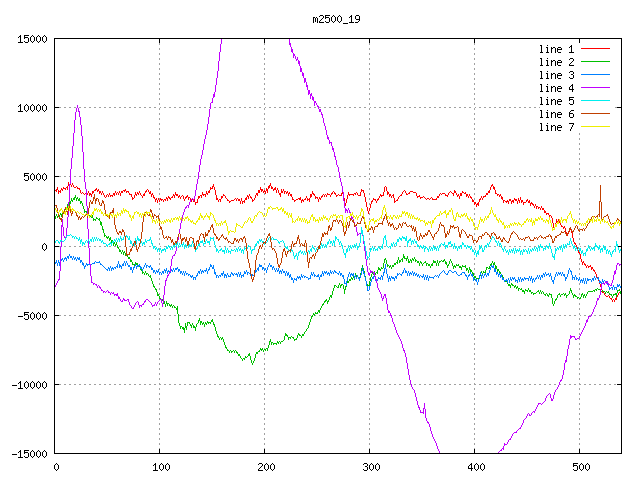Viewport: 640px width, 480px height.
Task: Pick the 'line 4' legend entry text
Action: click(557, 88)
